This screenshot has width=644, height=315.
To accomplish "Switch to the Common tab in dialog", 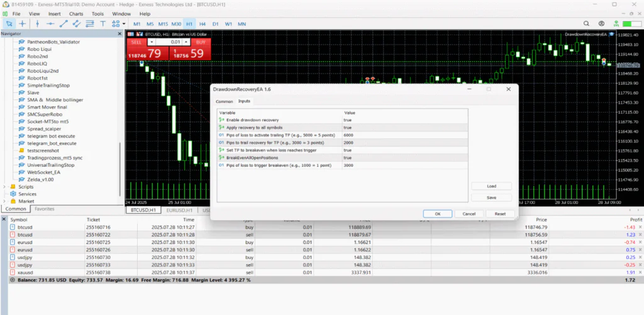I will coord(225,101).
